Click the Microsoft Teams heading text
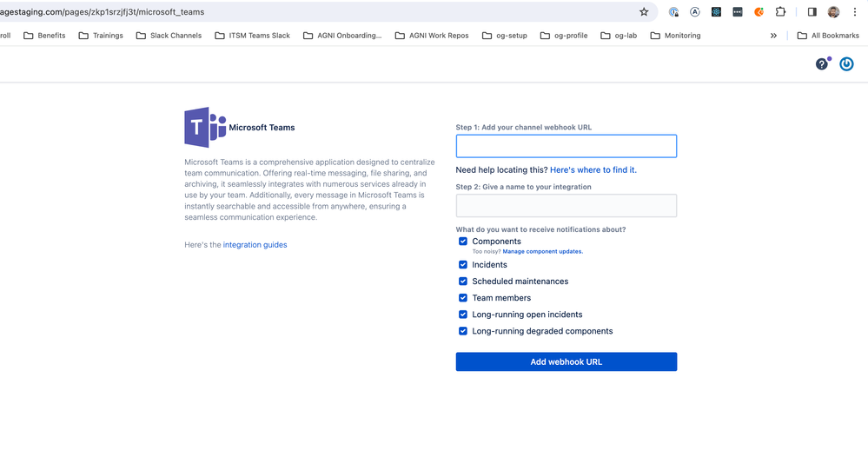Screen dimensions: 868x464 point(262,128)
